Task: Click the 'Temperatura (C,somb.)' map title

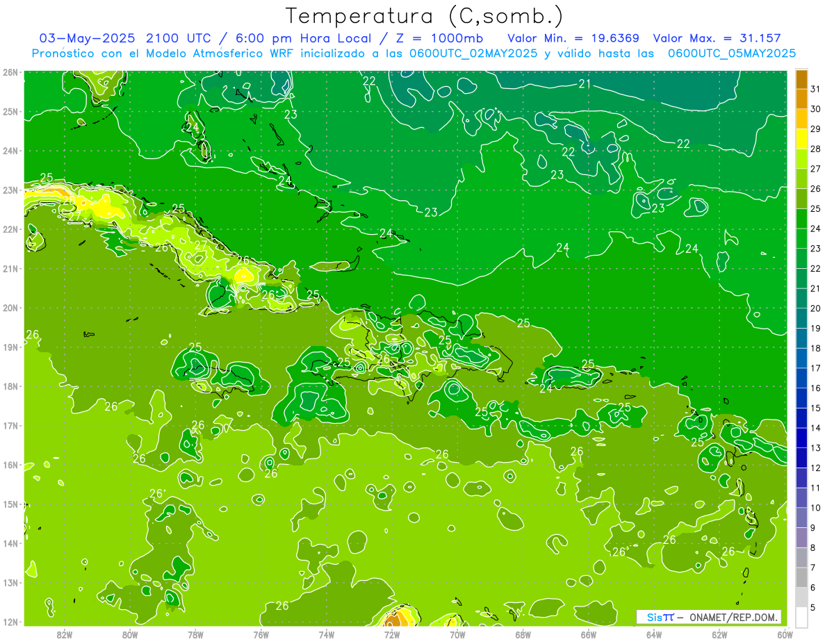Action: click(425, 16)
